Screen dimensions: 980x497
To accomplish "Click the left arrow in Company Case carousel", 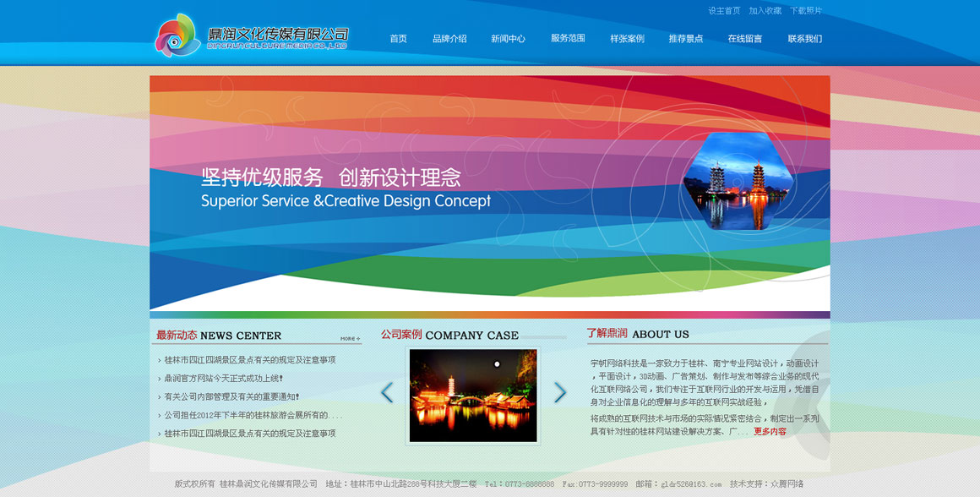I will pos(387,392).
